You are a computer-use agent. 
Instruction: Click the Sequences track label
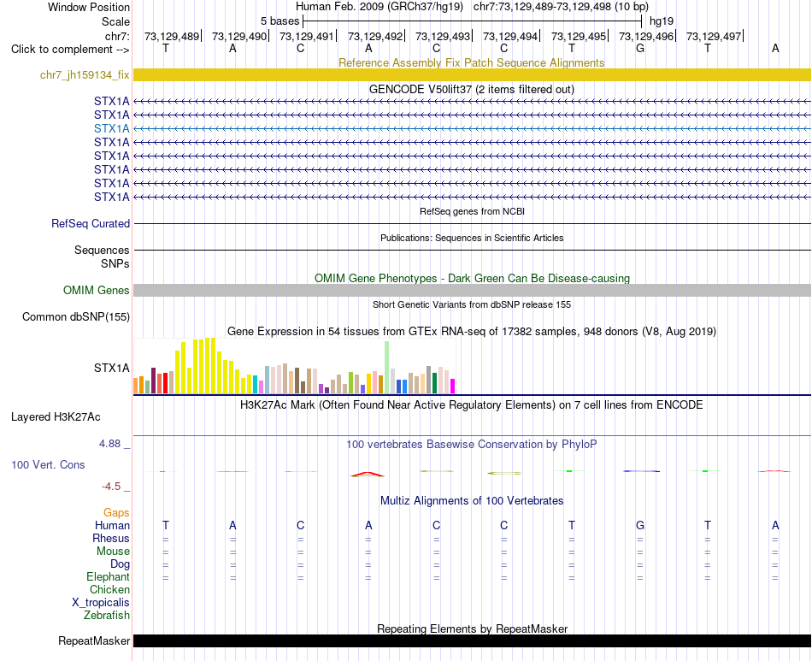102,251
